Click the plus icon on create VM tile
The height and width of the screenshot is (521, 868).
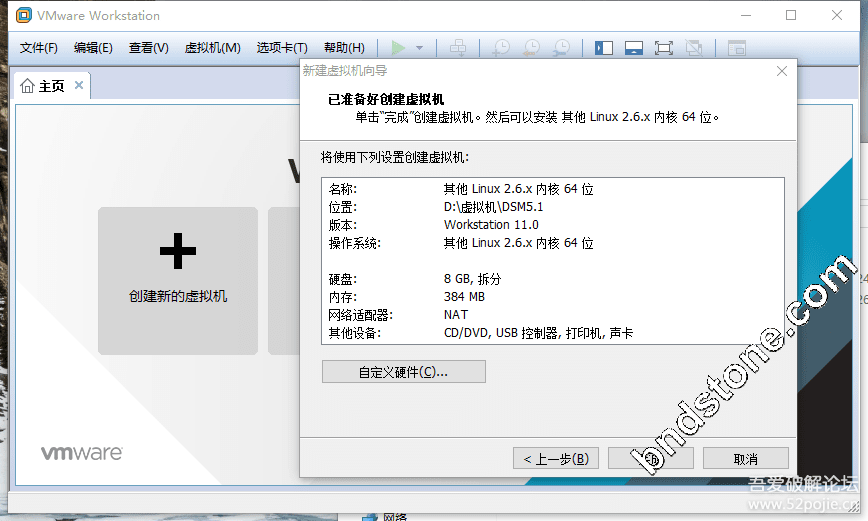pyautogui.click(x=178, y=251)
